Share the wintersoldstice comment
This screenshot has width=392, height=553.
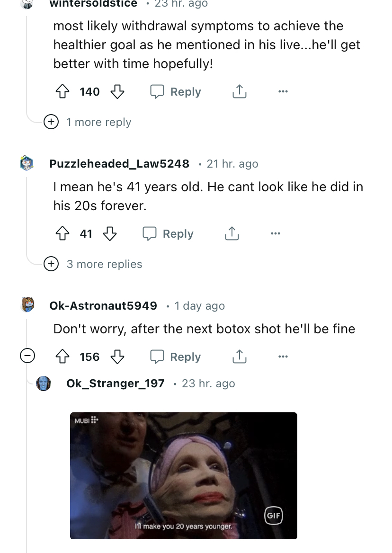click(x=239, y=91)
